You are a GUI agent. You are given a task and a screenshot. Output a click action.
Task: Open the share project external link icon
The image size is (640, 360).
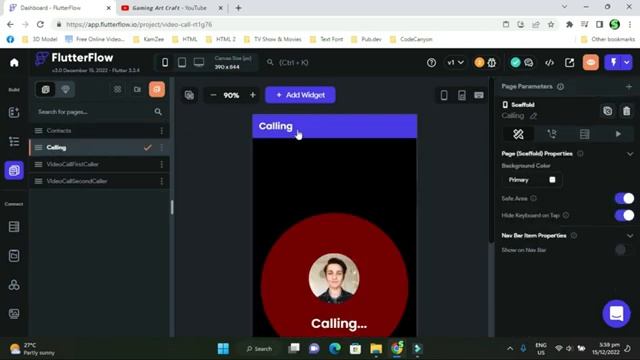pyautogui.click(x=569, y=63)
